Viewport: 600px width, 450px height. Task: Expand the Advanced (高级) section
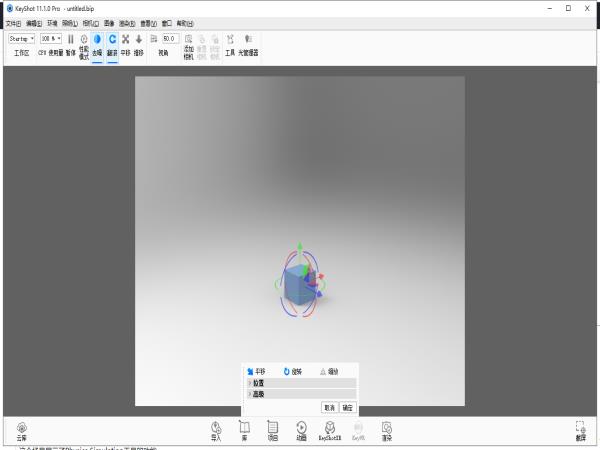[x=302, y=394]
